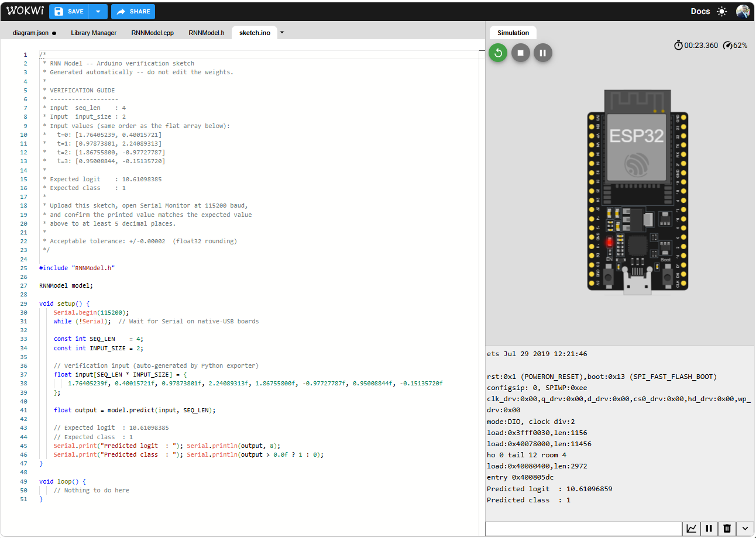The height and width of the screenshot is (538, 756).
Task: Click the "const int SEQ_LEN = 4;" line
Action: 98,339
